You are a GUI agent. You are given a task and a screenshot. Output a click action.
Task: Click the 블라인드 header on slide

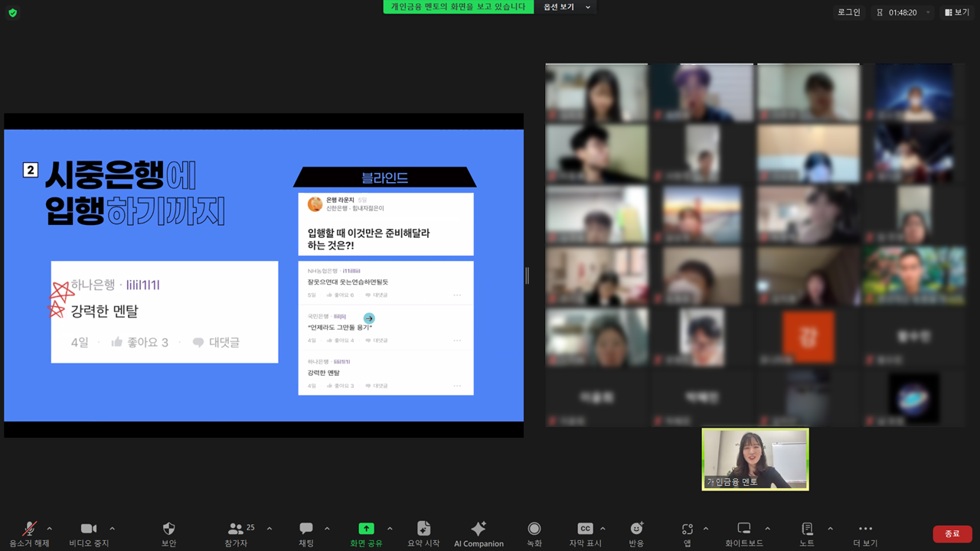point(385,178)
